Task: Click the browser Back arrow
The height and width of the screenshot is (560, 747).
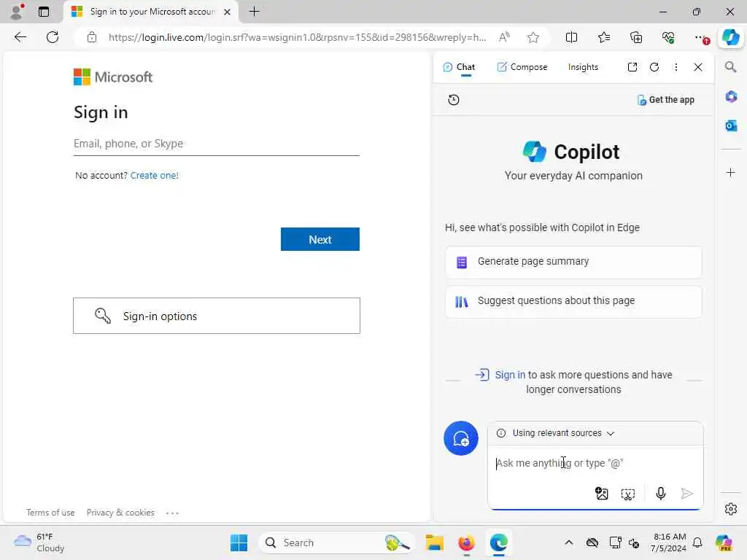Action: tap(20, 37)
